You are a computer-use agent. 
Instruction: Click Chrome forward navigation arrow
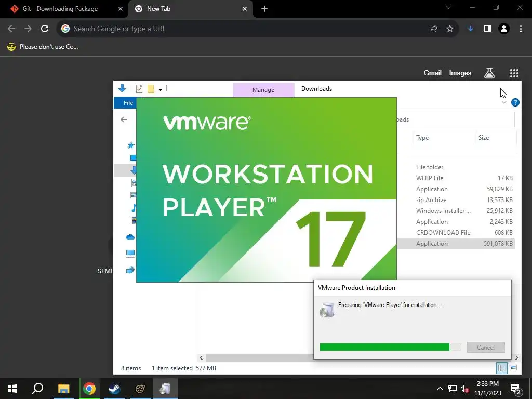point(28,29)
